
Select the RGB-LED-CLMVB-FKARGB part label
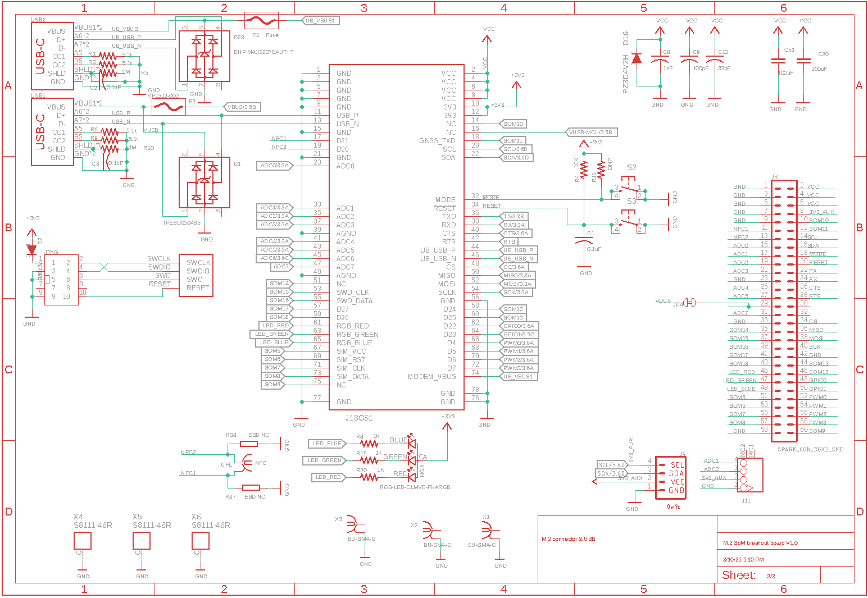tap(415, 487)
